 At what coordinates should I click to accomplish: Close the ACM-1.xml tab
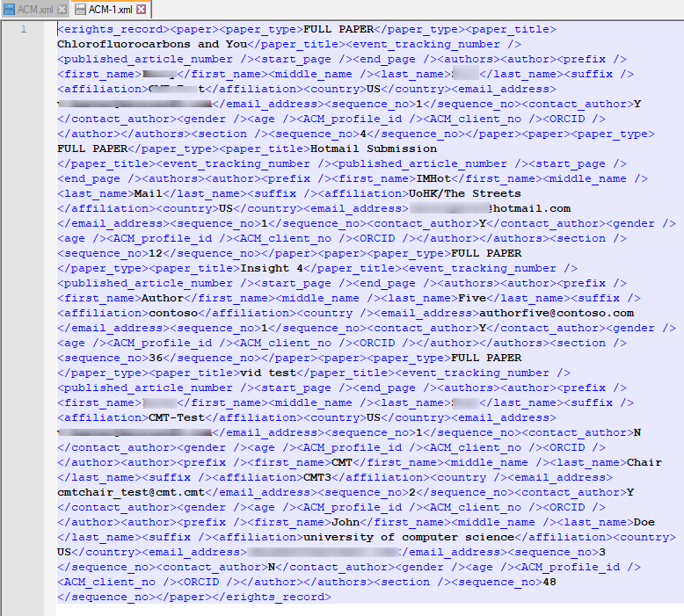[x=142, y=9]
